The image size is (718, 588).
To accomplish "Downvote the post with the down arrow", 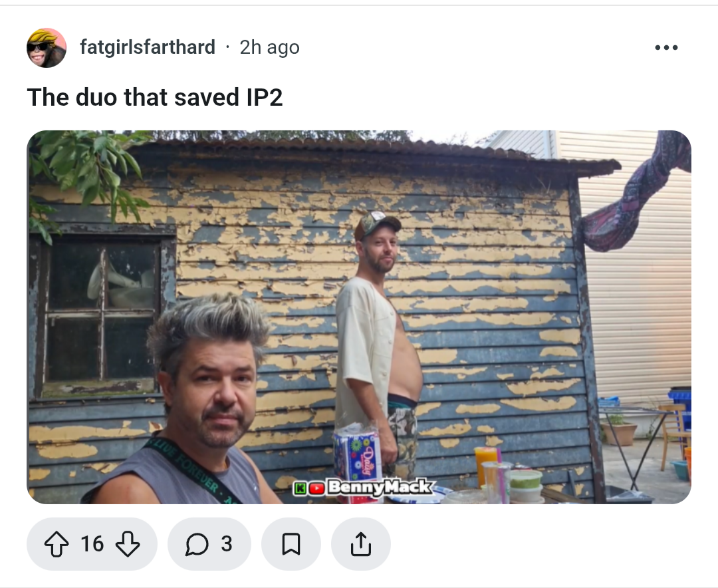I will coord(127,544).
